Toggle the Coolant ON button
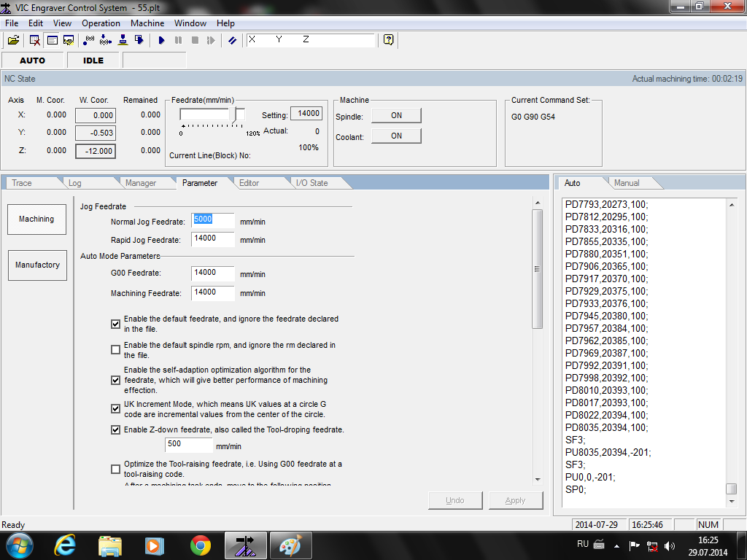747x560 pixels. 396,136
